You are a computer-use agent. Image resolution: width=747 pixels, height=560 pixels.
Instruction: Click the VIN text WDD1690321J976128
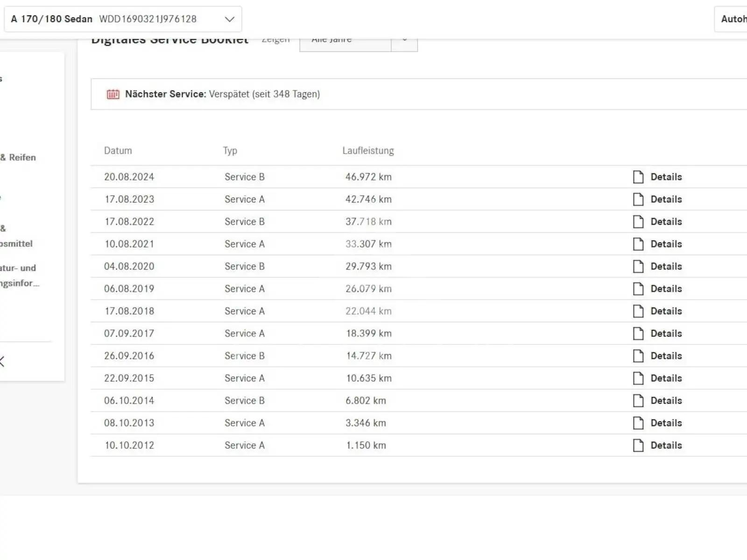148,19
